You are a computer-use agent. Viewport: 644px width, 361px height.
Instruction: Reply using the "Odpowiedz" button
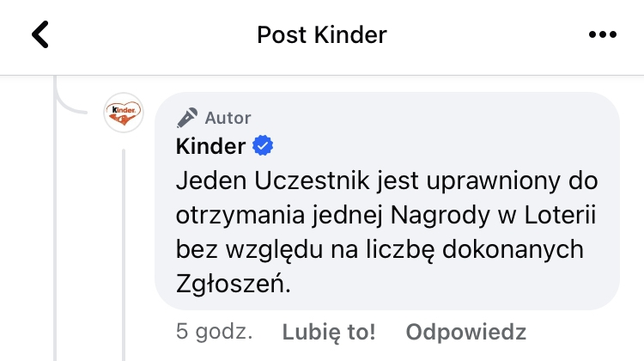coord(465,332)
